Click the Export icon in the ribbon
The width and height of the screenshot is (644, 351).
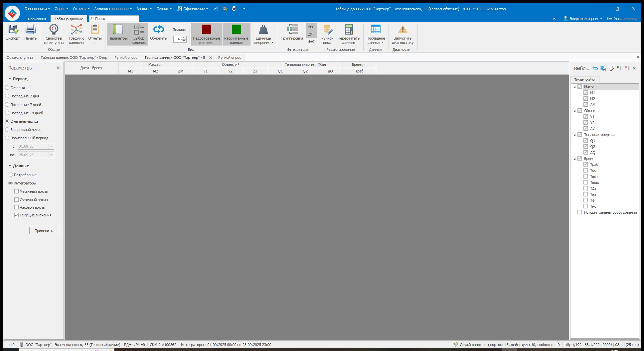click(13, 30)
